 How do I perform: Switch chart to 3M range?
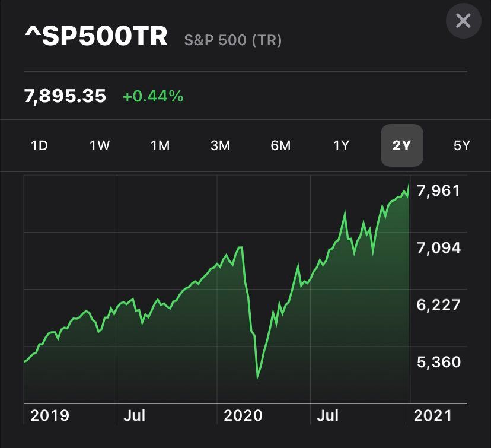point(220,145)
